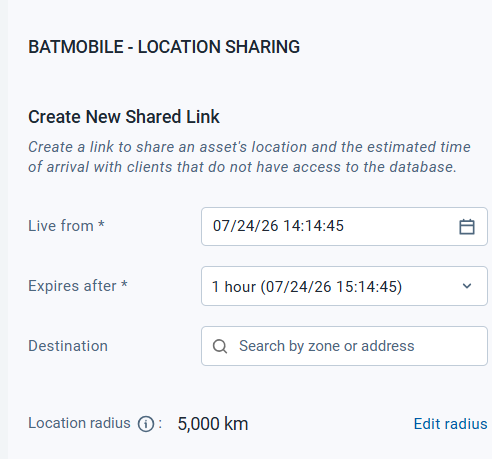Click the Batmobile - Location Sharing title
Image resolution: width=492 pixels, height=459 pixels.
[x=164, y=47]
